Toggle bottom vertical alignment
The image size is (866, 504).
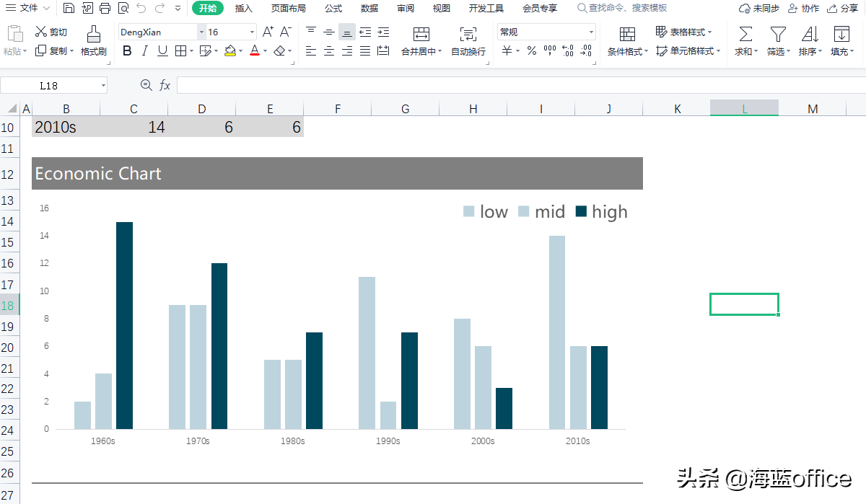tap(347, 32)
